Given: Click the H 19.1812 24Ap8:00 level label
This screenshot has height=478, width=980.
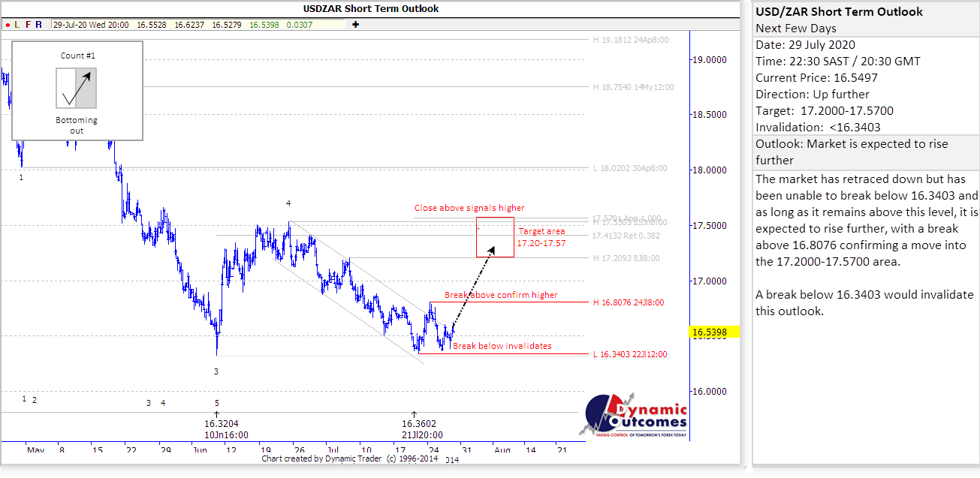Looking at the screenshot, I should coord(630,40).
